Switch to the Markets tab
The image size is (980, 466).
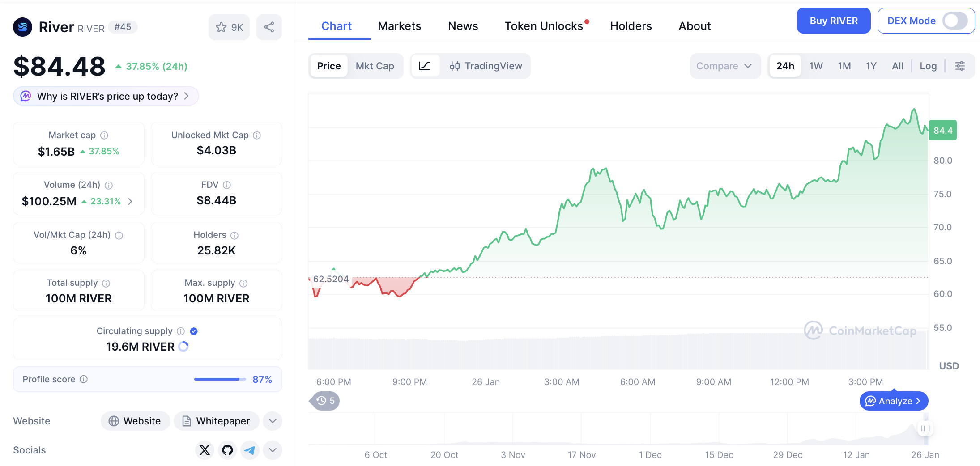399,26
